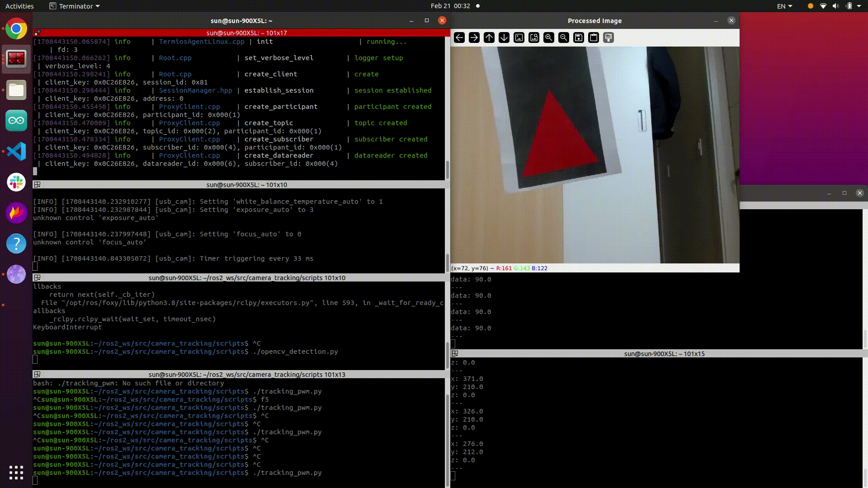Image resolution: width=868 pixels, height=488 pixels.
Task: Click the zoom in magnifier icon
Action: click(549, 38)
